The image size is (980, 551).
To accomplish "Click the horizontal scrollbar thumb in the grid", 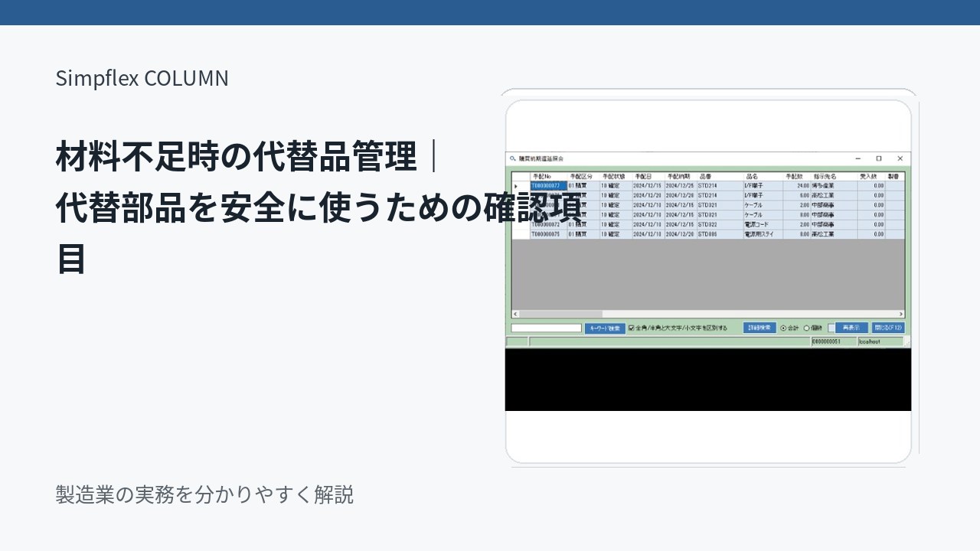I will pyautogui.click(x=561, y=314).
